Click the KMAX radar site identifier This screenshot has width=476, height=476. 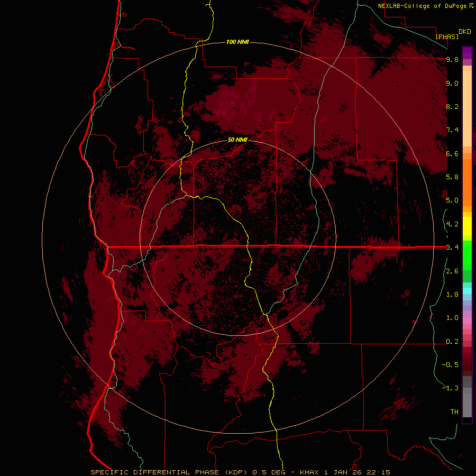tap(309, 472)
